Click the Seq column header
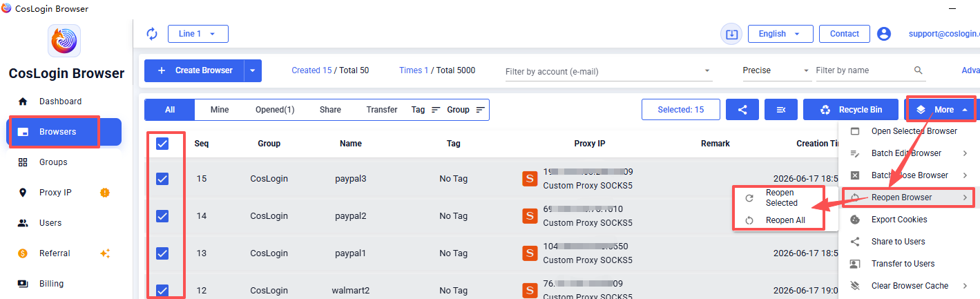The height and width of the screenshot is (299, 980). tap(202, 144)
